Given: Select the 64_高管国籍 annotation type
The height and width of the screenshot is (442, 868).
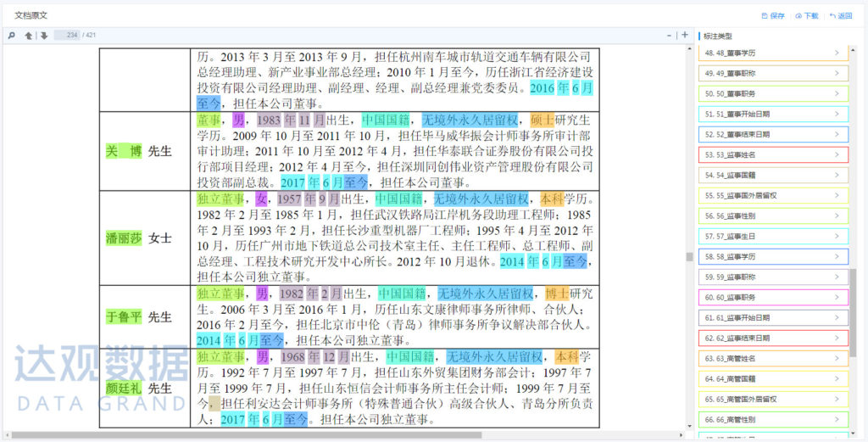Looking at the screenshot, I should coord(773,379).
